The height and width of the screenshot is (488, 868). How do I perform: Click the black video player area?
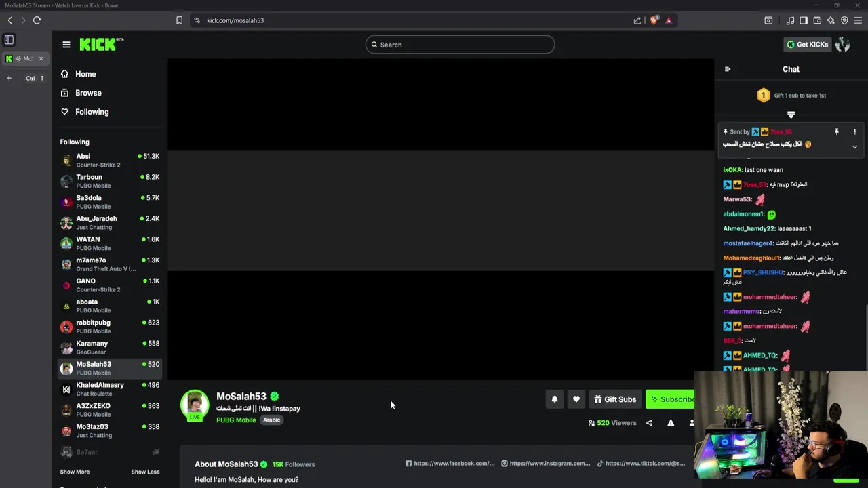[x=441, y=219]
